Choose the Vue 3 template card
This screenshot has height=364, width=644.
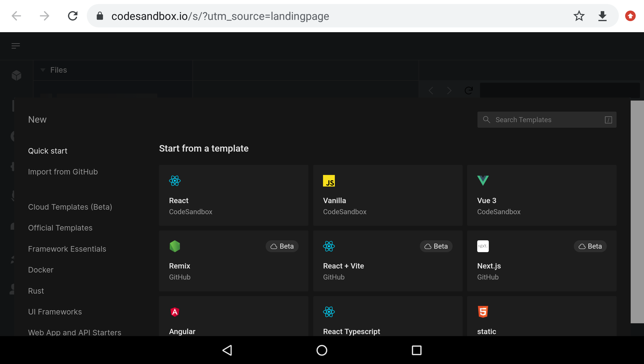(x=542, y=195)
